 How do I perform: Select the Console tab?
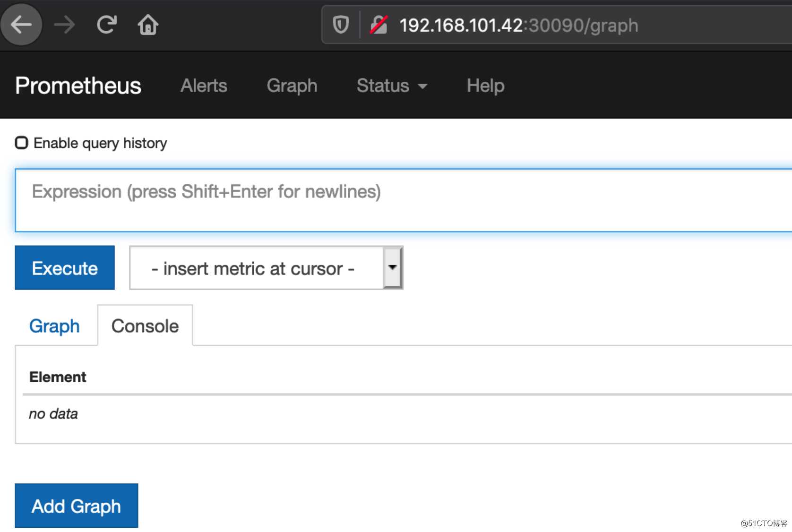pos(145,326)
